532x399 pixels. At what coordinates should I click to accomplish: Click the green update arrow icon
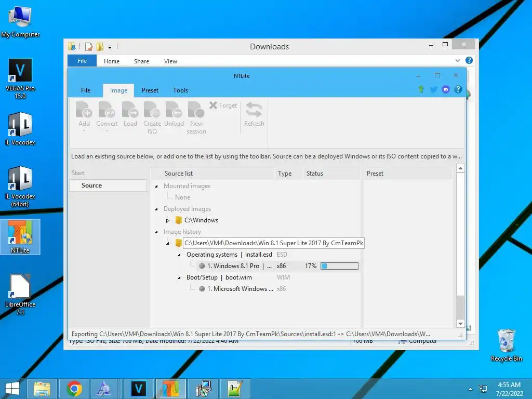click(x=421, y=89)
